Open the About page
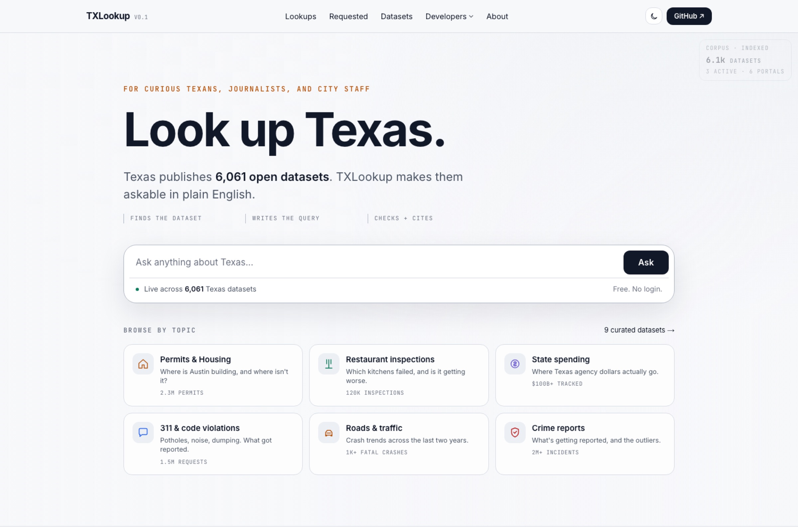Viewport: 798px width, 532px height. coord(497,16)
